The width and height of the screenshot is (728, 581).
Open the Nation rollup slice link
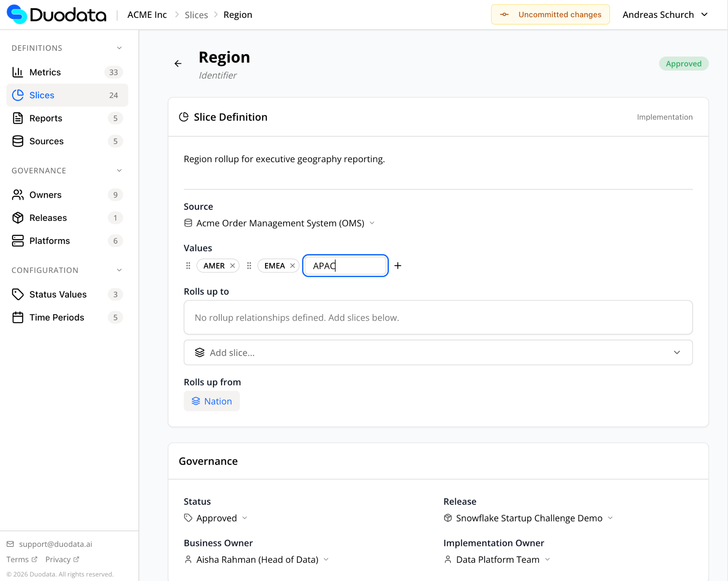coord(212,401)
